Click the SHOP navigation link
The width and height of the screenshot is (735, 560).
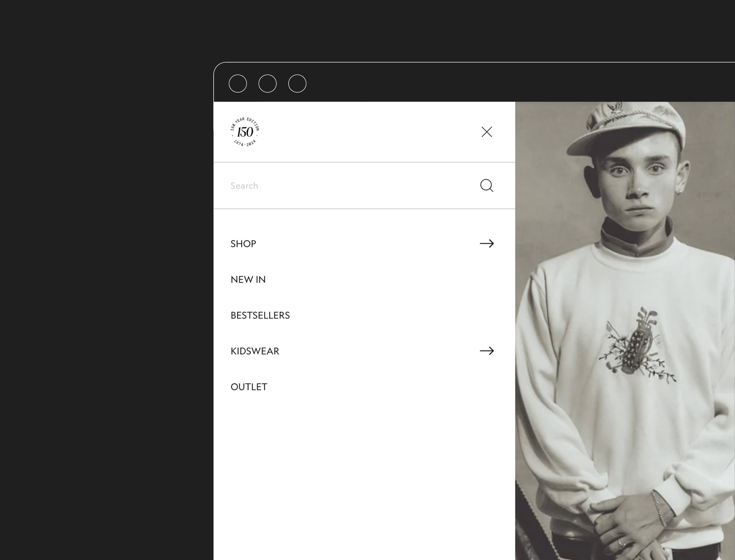(x=243, y=243)
